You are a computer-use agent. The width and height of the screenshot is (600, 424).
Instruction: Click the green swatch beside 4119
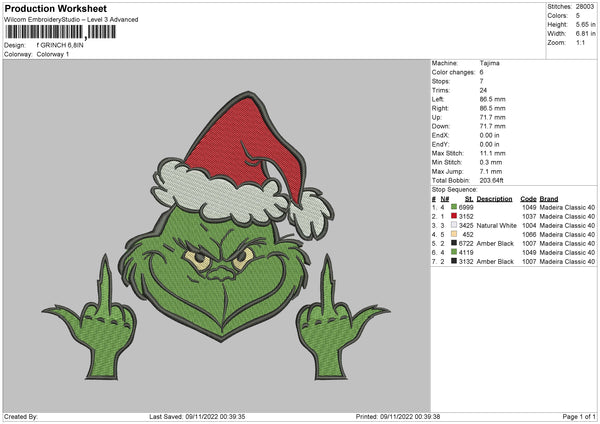click(454, 252)
